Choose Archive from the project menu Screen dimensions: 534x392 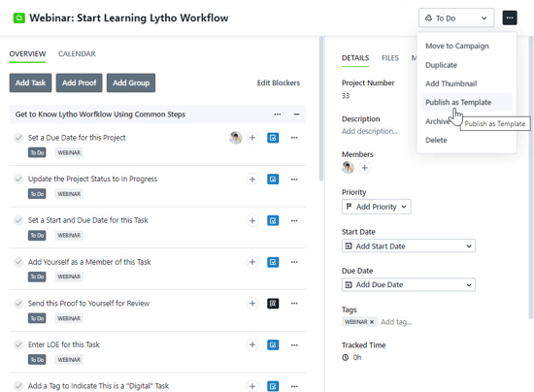pyautogui.click(x=437, y=121)
